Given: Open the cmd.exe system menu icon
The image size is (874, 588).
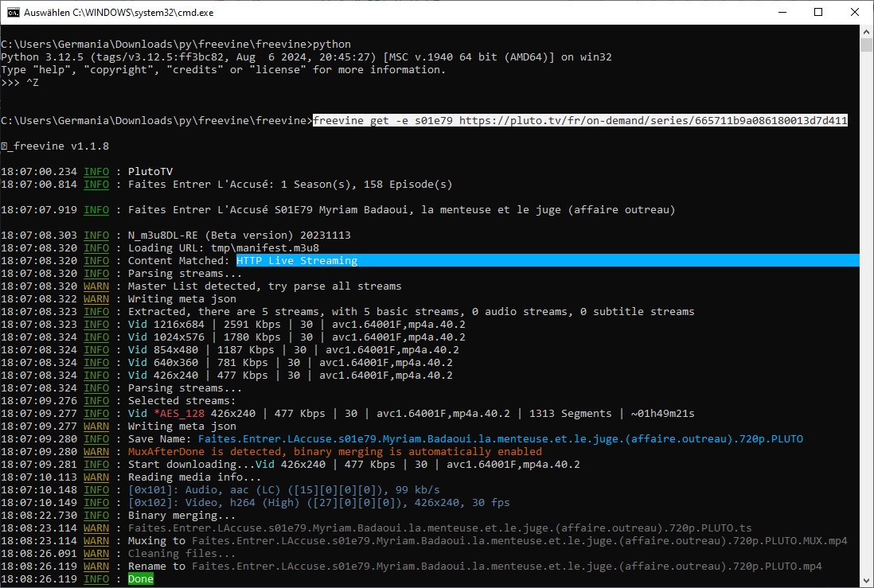Looking at the screenshot, I should tap(13, 12).
